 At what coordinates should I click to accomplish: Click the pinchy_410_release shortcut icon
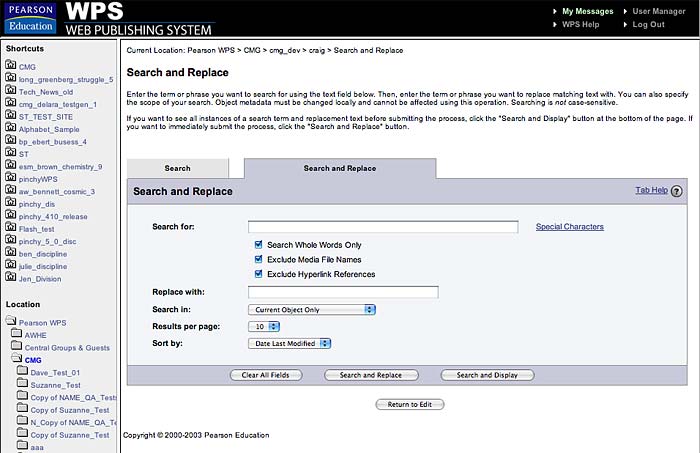click(x=11, y=215)
